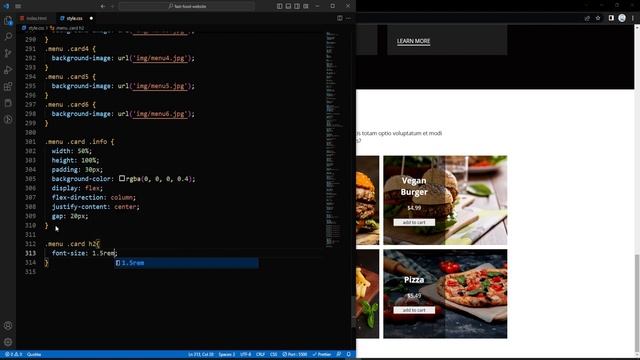640x360 pixels.
Task: Go forward in VS Code navigation
Action: (x=112, y=6)
